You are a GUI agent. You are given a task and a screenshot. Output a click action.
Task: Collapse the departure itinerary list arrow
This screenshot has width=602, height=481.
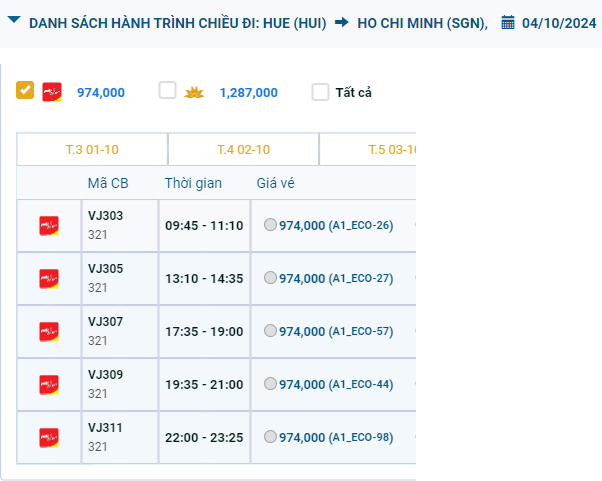14,21
